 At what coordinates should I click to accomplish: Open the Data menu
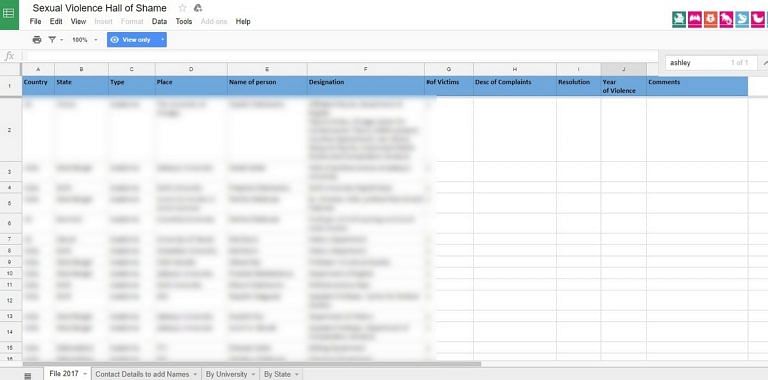[159, 22]
